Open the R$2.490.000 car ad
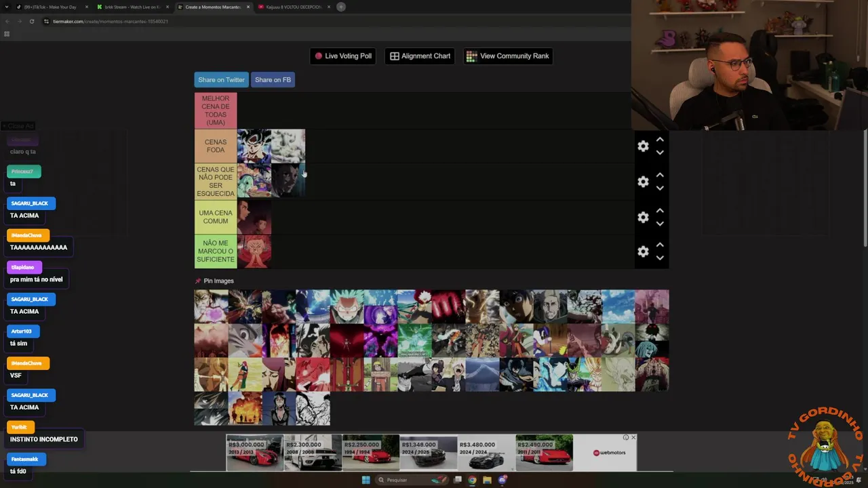The height and width of the screenshot is (488, 868). pos(544,453)
